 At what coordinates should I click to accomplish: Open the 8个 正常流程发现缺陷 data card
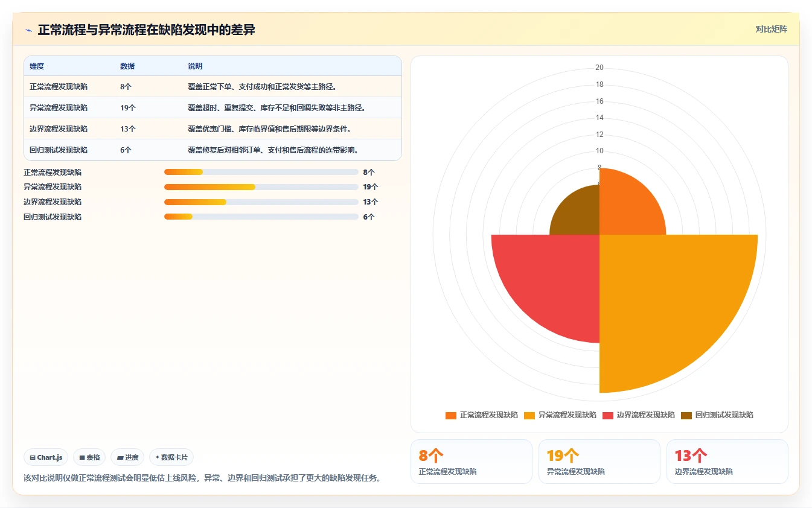click(x=471, y=462)
